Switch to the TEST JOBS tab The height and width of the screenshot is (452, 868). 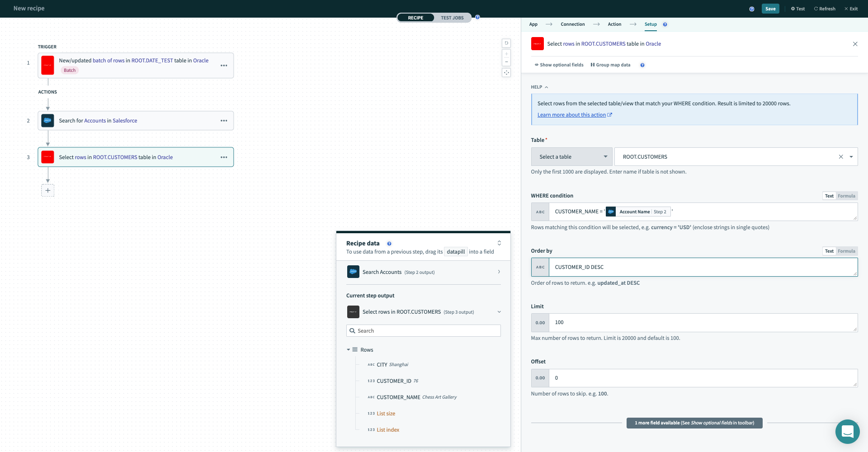pyautogui.click(x=452, y=18)
